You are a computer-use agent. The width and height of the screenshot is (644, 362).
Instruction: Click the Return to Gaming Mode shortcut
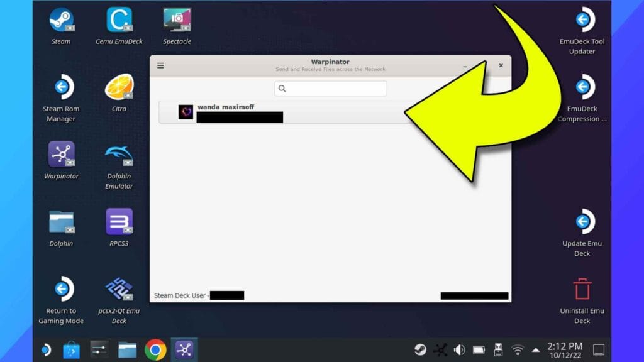(61, 290)
